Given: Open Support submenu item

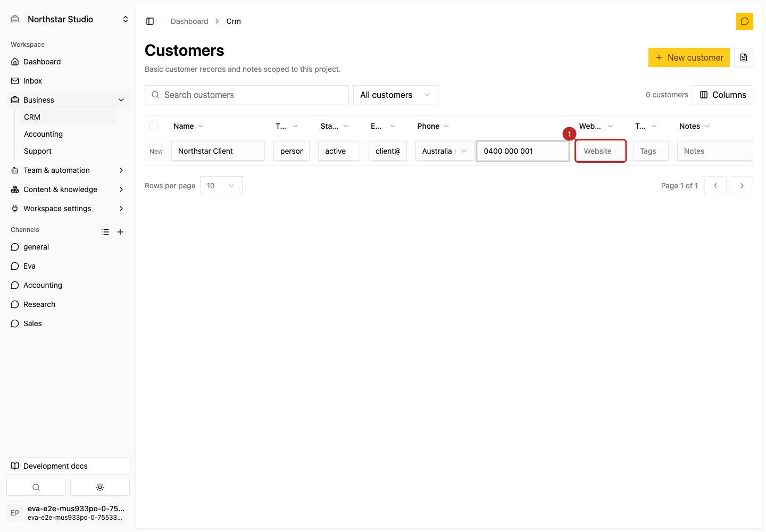Looking at the screenshot, I should 68,151.
